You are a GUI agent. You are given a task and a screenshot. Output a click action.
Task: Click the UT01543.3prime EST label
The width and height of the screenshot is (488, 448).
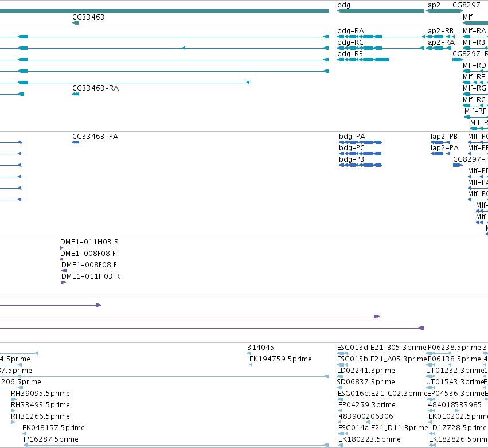pyautogui.click(x=455, y=382)
